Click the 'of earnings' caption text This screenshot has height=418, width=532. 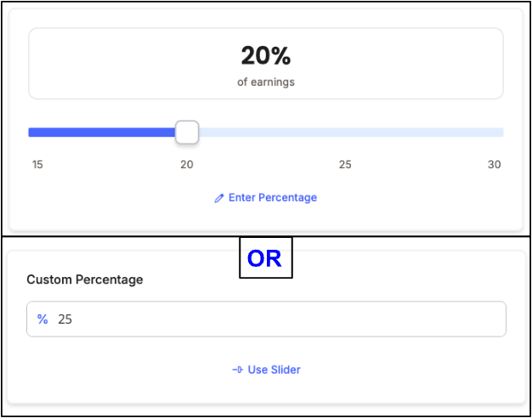(266, 82)
